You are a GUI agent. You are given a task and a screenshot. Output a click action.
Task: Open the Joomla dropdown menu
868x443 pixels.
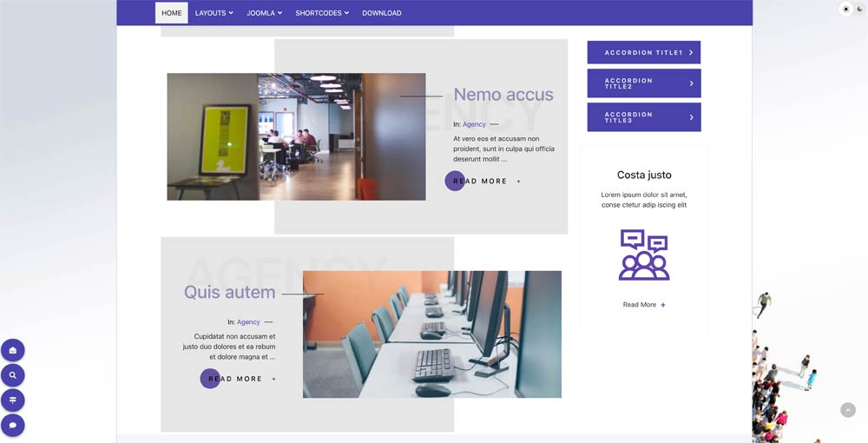264,13
